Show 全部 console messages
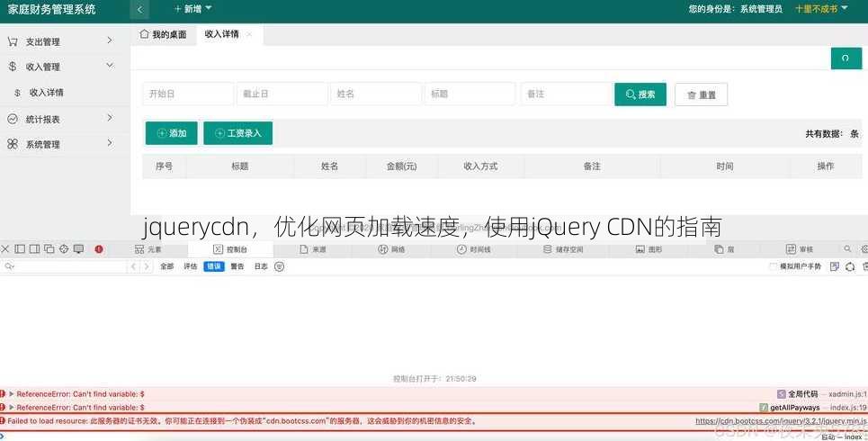Screen dimensions: 868x441 click(x=166, y=266)
